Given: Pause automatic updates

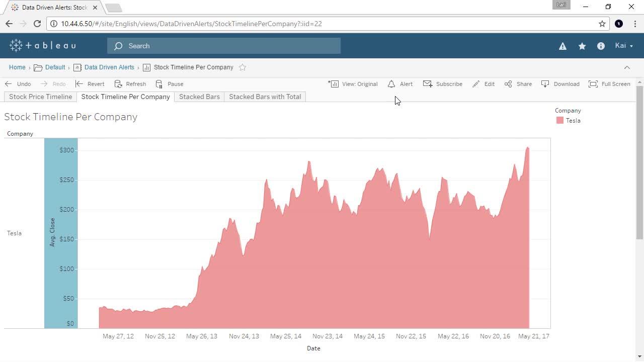Looking at the screenshot, I should coord(170,84).
